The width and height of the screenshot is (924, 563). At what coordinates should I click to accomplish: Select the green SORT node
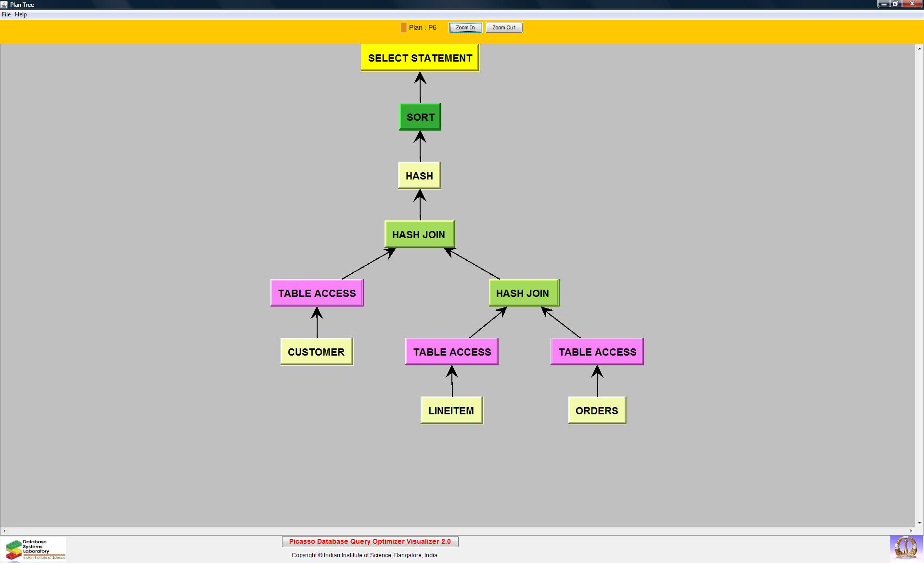point(420,117)
